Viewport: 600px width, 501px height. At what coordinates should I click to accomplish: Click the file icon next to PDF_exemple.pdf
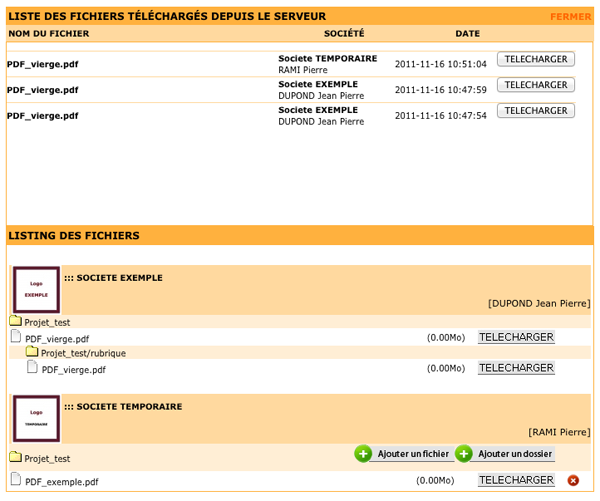[x=15, y=480]
